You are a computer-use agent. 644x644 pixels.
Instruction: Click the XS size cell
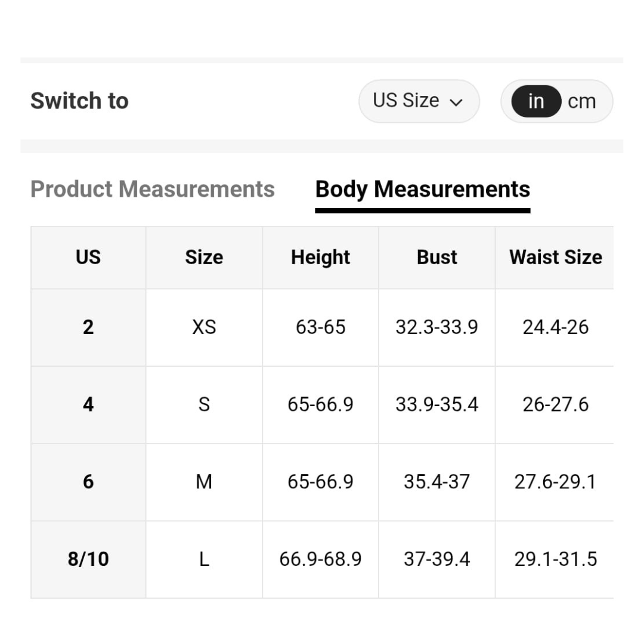pos(204,327)
